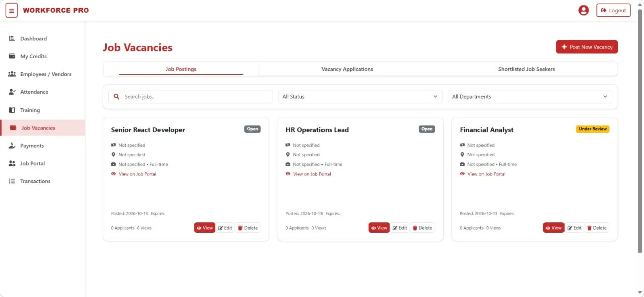Click the Senior React Developer title
The height and width of the screenshot is (297, 644).
pyautogui.click(x=148, y=130)
